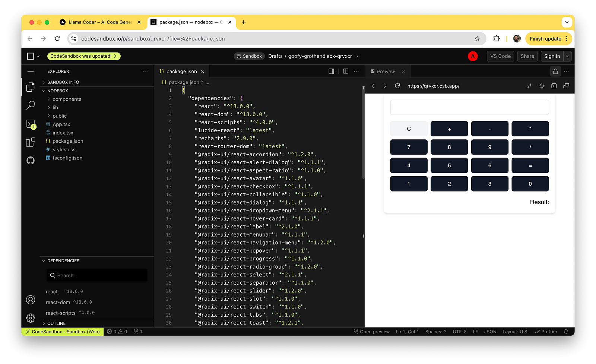
Task: Select the package.json editor tab
Action: 181,71
